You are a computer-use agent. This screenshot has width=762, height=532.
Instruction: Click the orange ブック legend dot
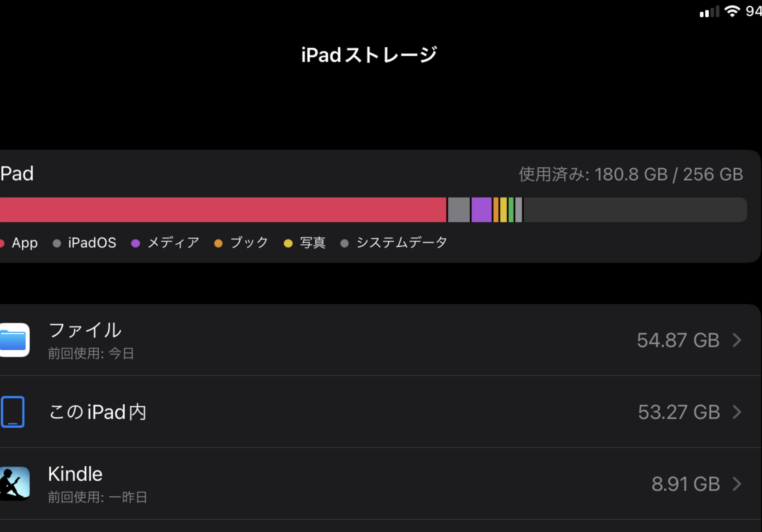218,243
